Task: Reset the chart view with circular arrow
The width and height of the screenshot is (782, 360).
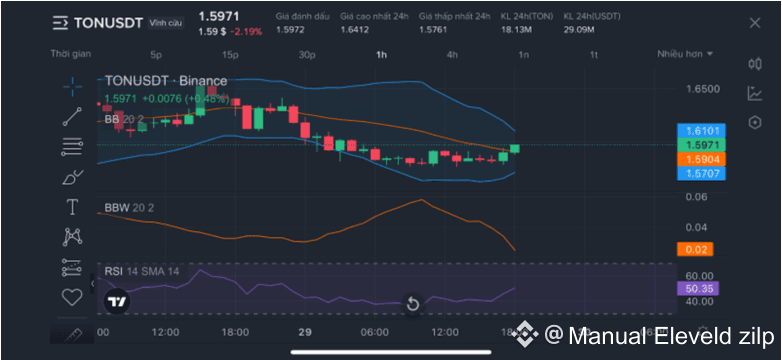Action: point(413,303)
